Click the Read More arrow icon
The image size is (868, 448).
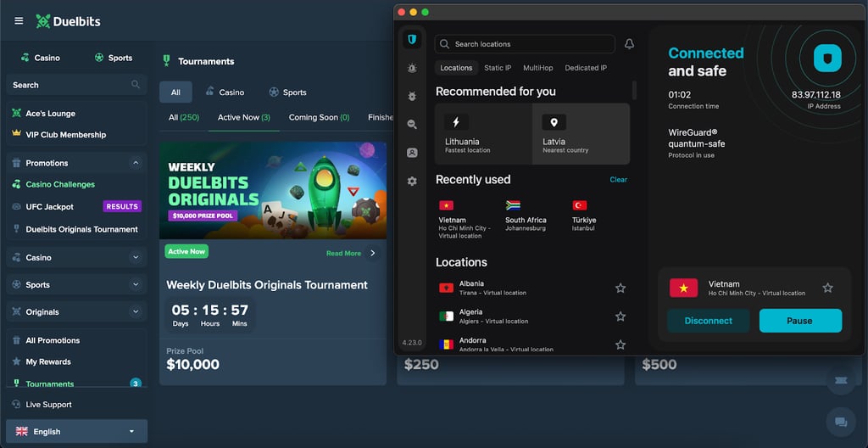click(x=373, y=253)
